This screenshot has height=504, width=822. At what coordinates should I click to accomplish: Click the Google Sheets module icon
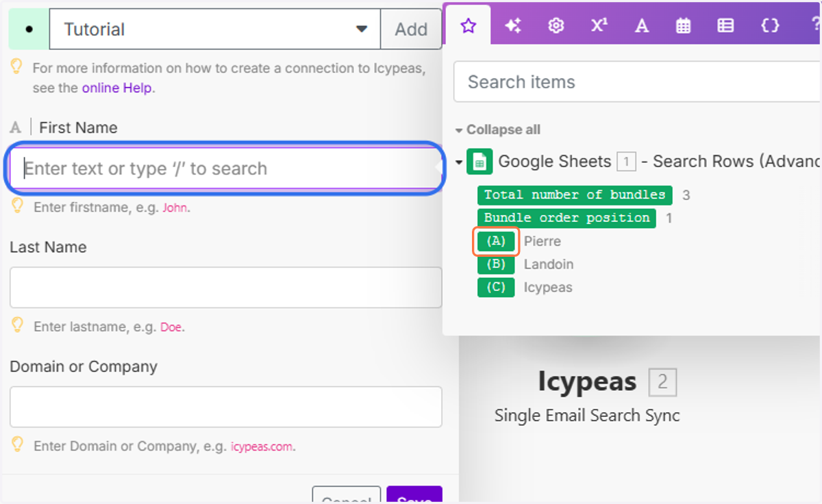coord(480,162)
